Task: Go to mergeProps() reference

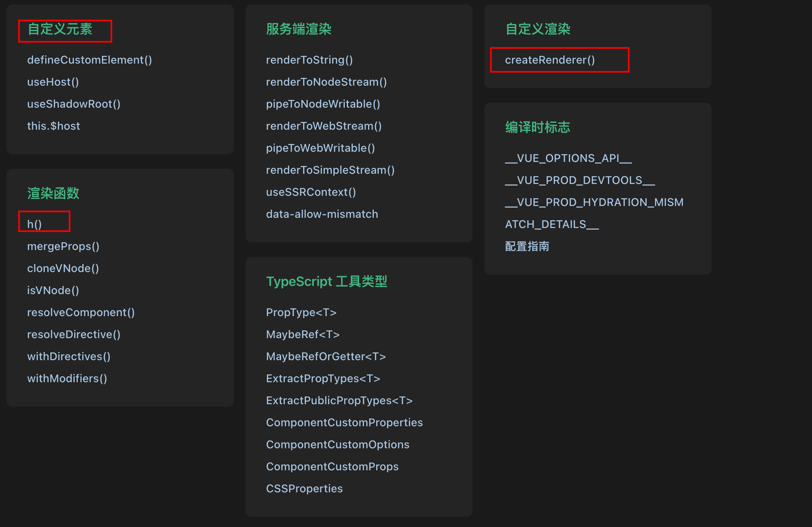Action: 63,246
